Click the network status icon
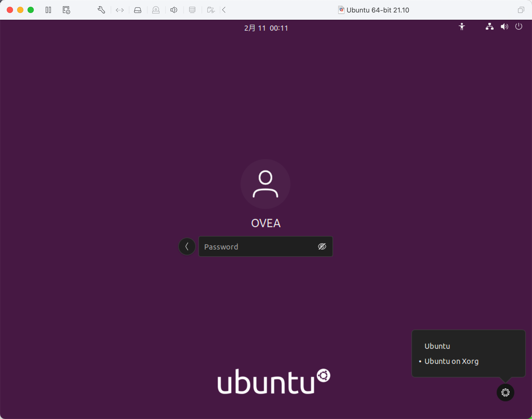Image resolution: width=532 pixels, height=419 pixels. [489, 27]
